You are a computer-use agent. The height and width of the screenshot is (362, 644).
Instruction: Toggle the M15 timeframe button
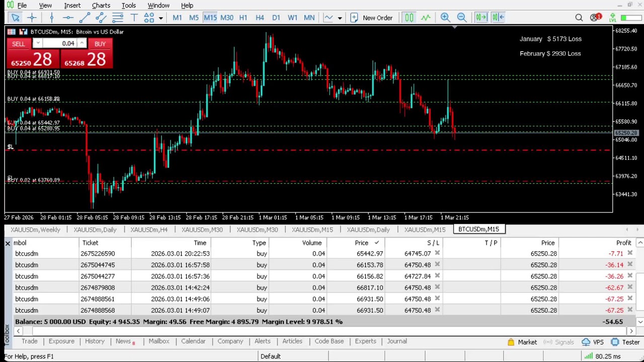point(210,18)
